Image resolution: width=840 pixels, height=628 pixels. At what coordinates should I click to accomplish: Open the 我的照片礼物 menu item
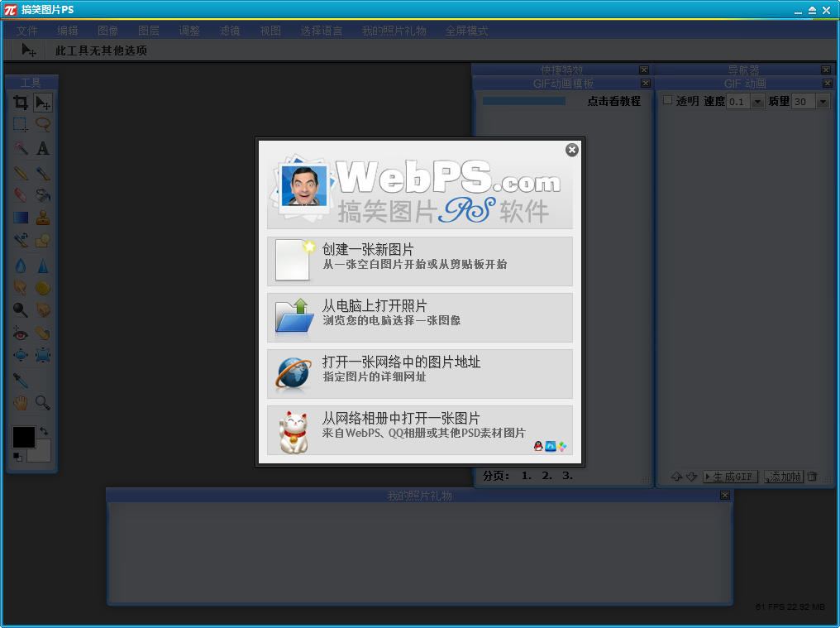tap(394, 31)
